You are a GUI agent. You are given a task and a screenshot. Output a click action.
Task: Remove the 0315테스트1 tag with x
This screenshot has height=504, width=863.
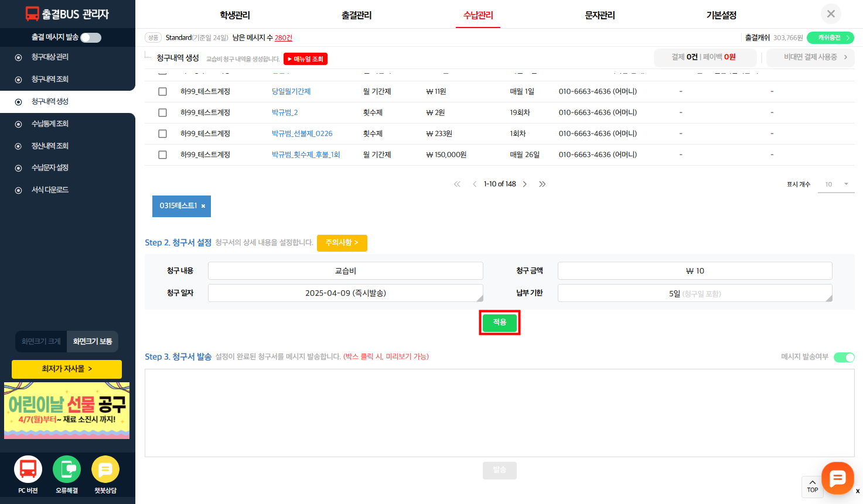click(x=203, y=206)
